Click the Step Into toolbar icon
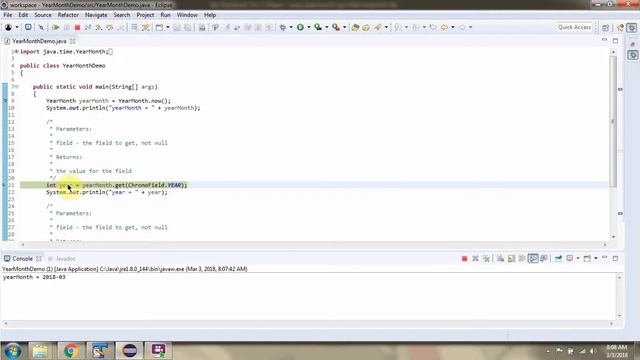The image size is (640, 360). [x=99, y=27]
